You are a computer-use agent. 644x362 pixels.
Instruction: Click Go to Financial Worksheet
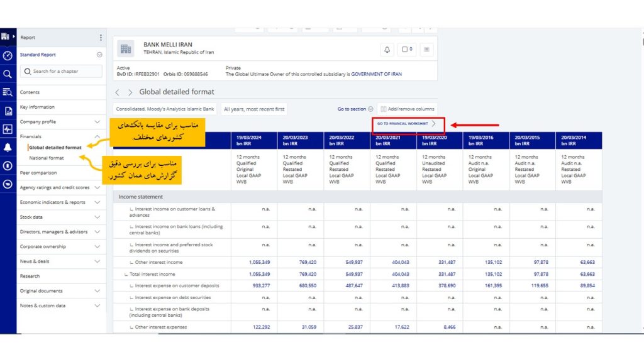(407, 124)
